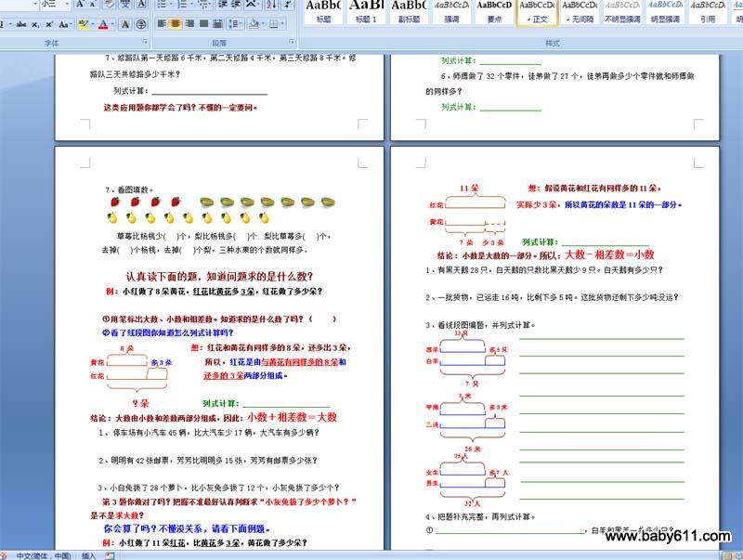Justify the text
Image resolution: width=743 pixels, height=560 pixels.
[x=203, y=24]
